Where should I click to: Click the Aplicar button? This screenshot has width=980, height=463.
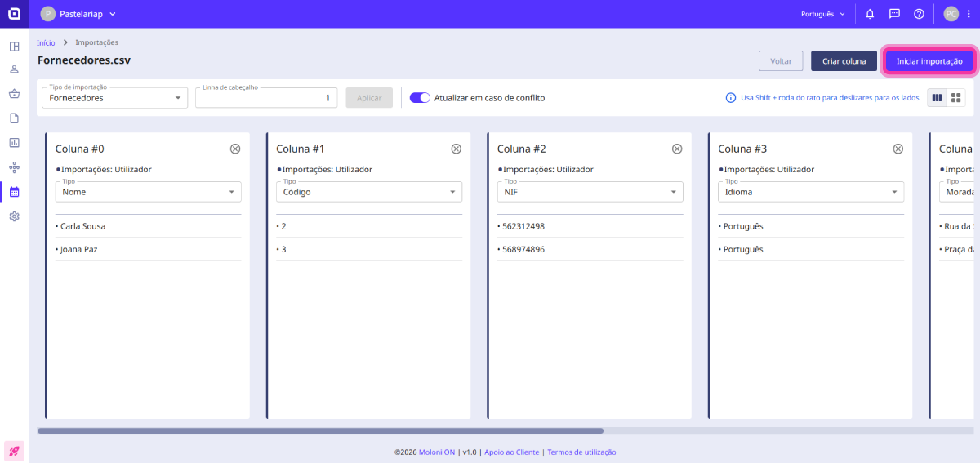[369, 98]
